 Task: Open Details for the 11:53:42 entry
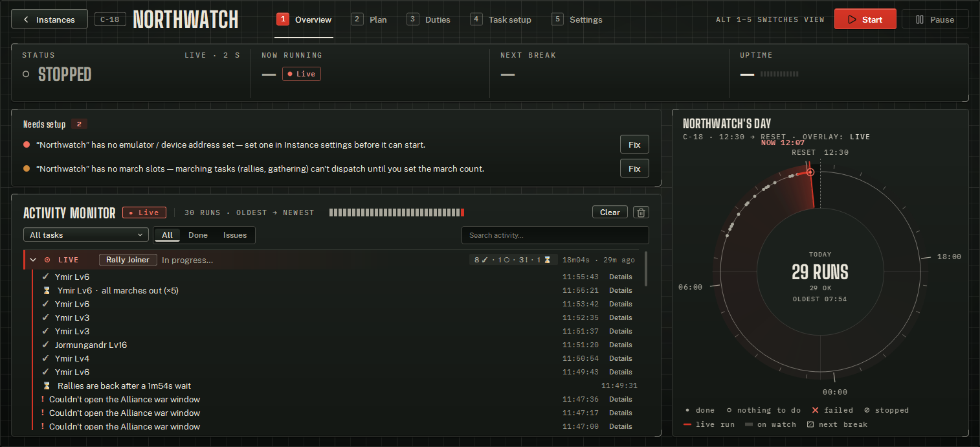click(x=620, y=304)
